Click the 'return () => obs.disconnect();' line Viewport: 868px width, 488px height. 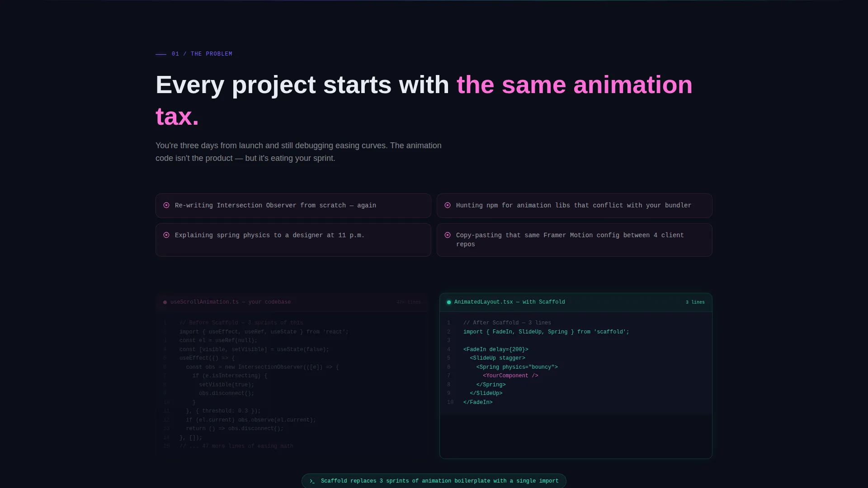pos(235,428)
